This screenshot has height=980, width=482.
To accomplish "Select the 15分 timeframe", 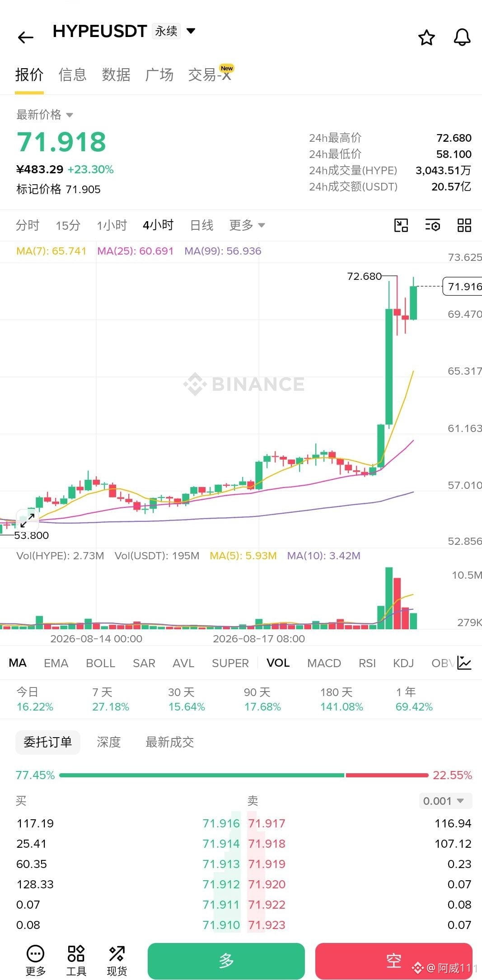I will pos(68,225).
